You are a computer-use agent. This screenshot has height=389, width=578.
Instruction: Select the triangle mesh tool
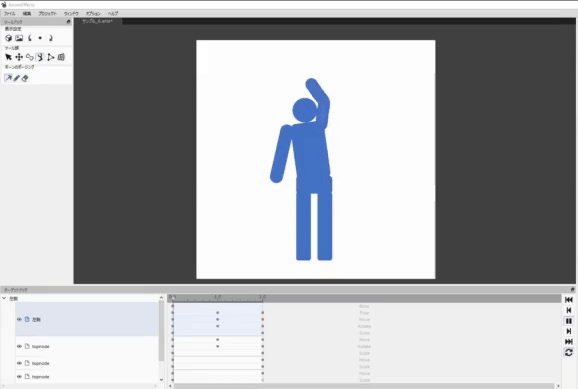(51, 57)
